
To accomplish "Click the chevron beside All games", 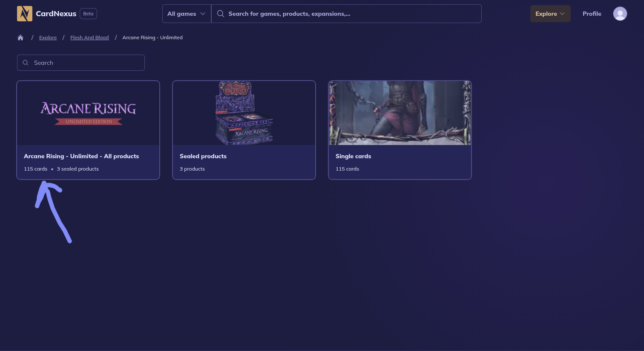I will pos(203,14).
